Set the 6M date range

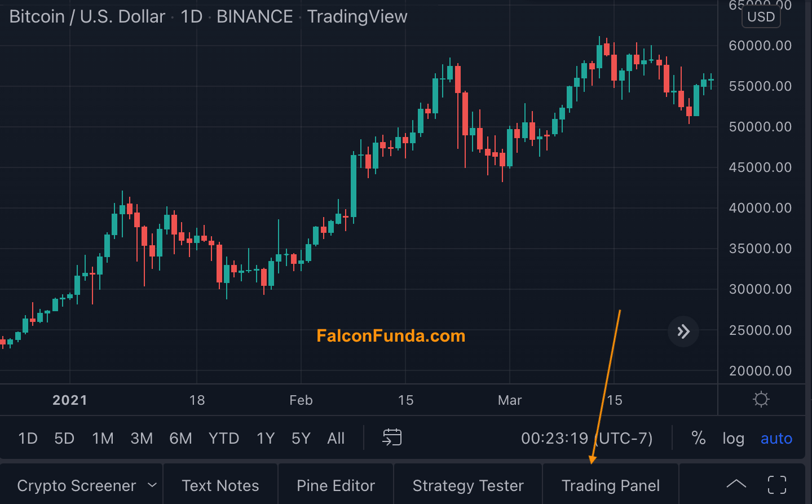[x=180, y=438]
